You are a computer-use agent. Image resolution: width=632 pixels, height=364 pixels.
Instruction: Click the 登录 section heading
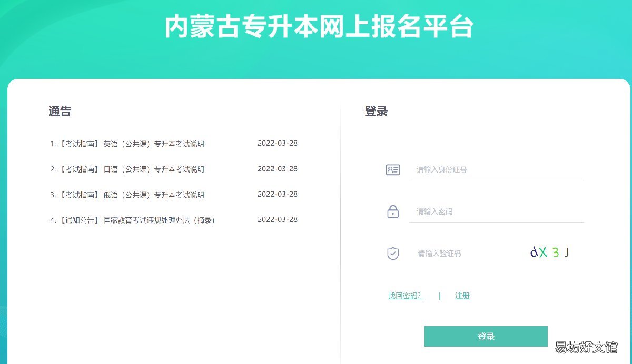[x=376, y=111]
